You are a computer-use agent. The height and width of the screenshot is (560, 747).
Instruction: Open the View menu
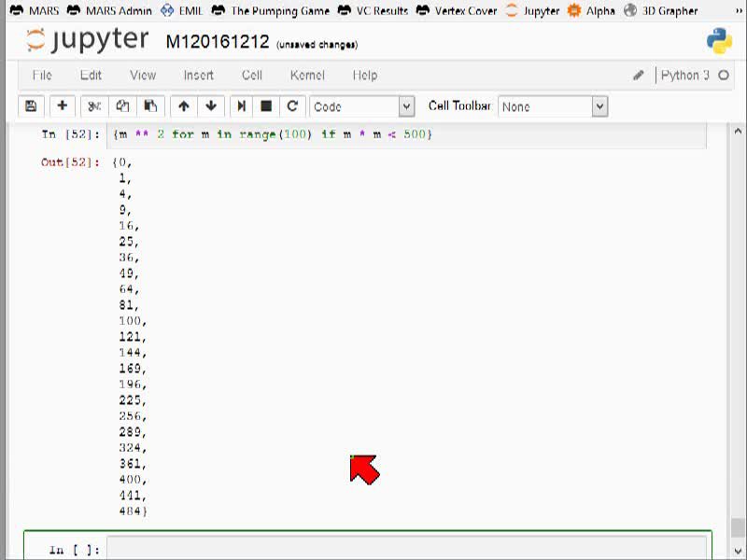coord(143,76)
